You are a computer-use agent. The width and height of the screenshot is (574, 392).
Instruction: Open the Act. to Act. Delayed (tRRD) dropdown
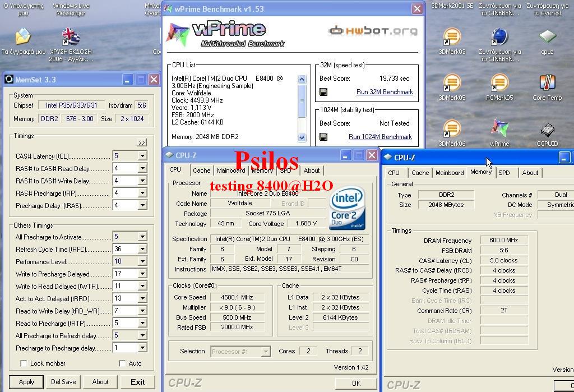[142, 298]
